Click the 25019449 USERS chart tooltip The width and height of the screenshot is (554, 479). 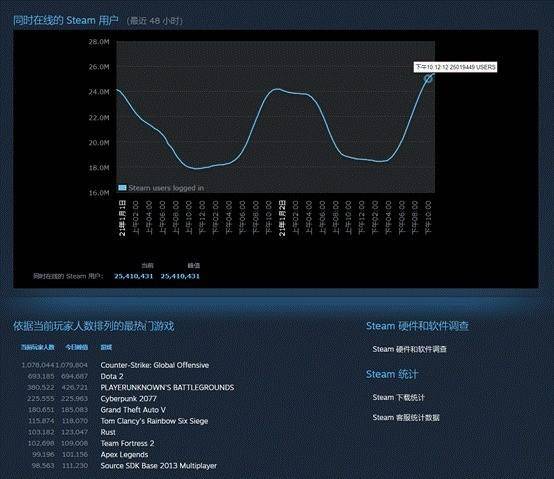coord(455,67)
